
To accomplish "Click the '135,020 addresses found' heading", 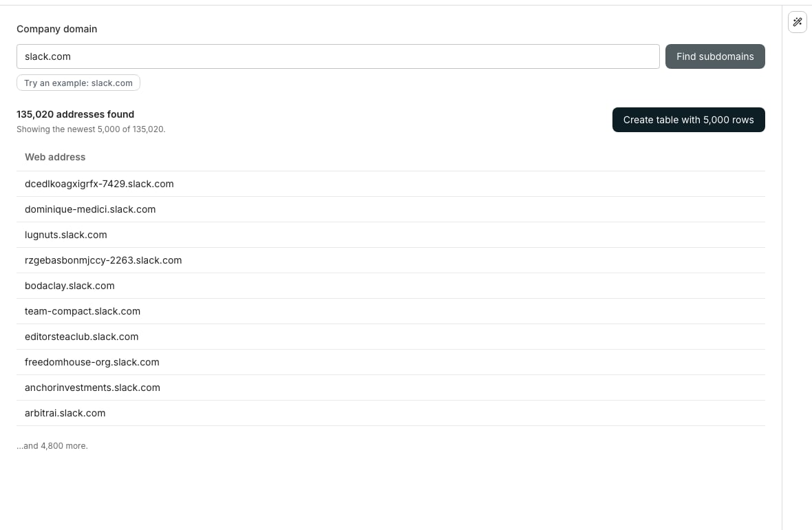I will (75, 114).
